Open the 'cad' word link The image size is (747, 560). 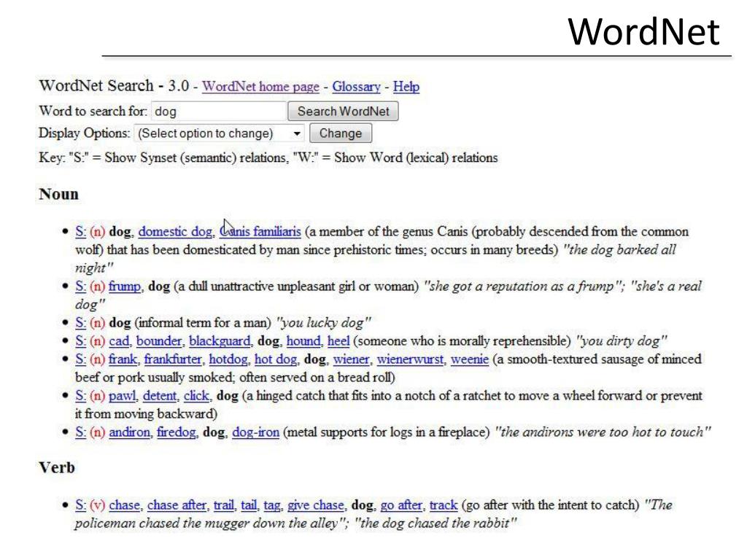pos(119,341)
